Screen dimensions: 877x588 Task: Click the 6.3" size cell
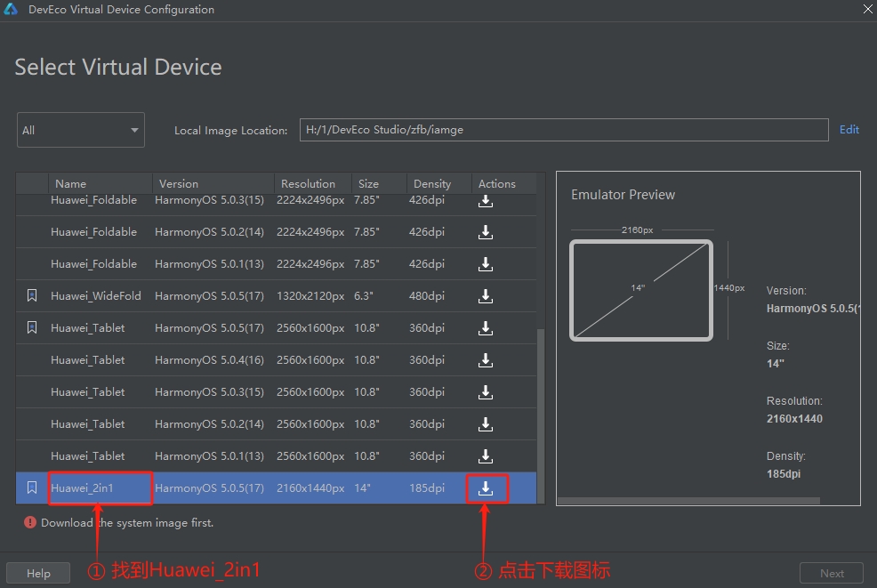click(364, 295)
